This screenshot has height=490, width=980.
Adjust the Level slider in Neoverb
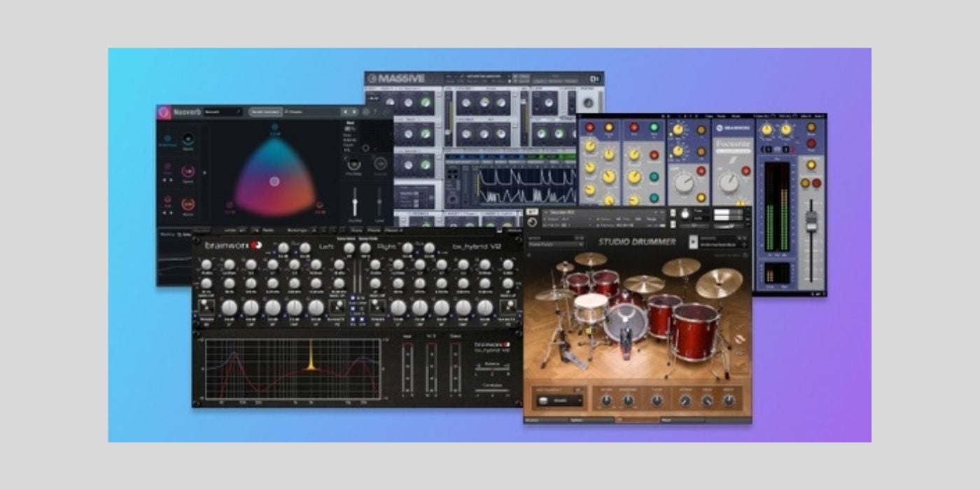pos(379,202)
